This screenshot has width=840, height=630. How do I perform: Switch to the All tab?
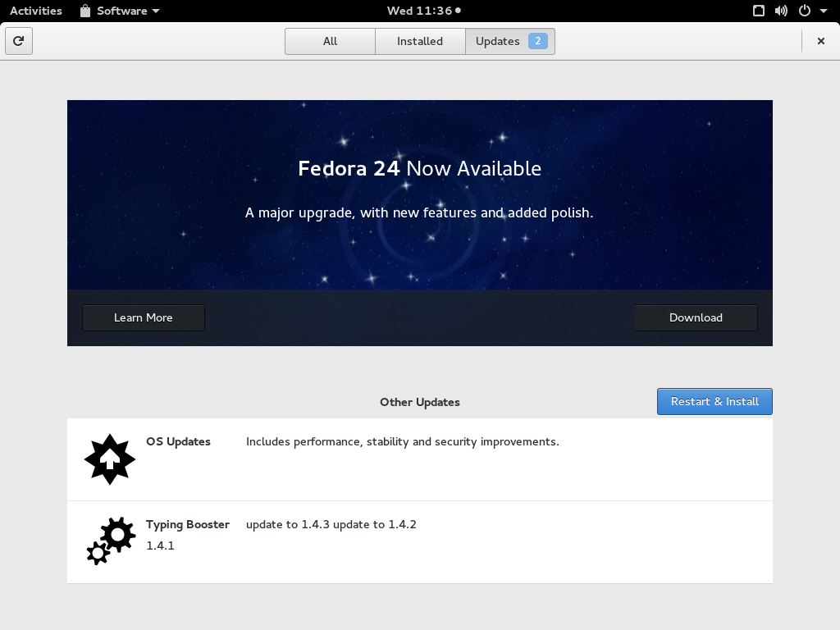tap(330, 40)
